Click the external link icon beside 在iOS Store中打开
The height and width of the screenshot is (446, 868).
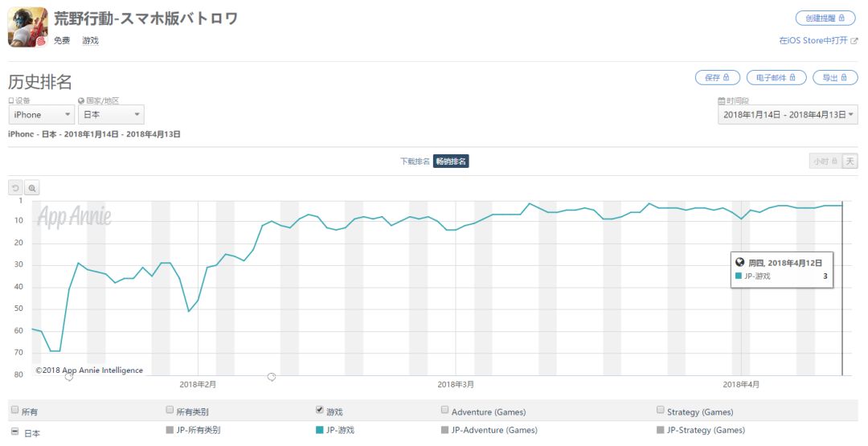coord(855,40)
